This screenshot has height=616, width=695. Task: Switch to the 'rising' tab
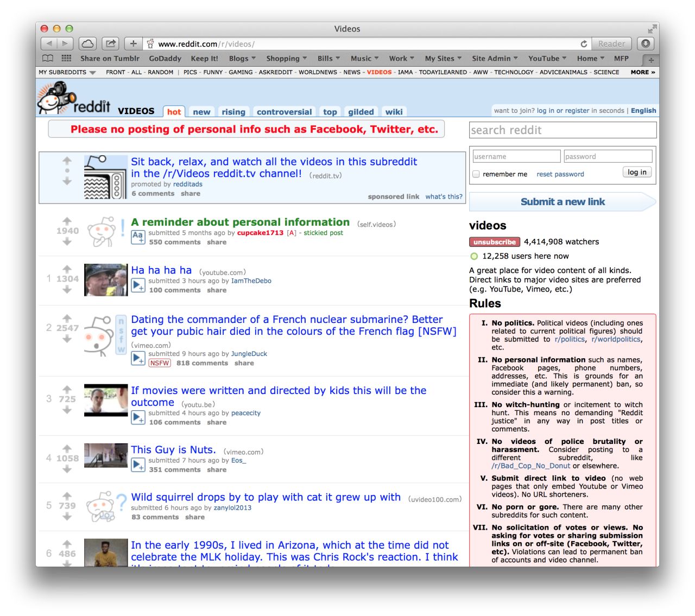click(x=233, y=112)
